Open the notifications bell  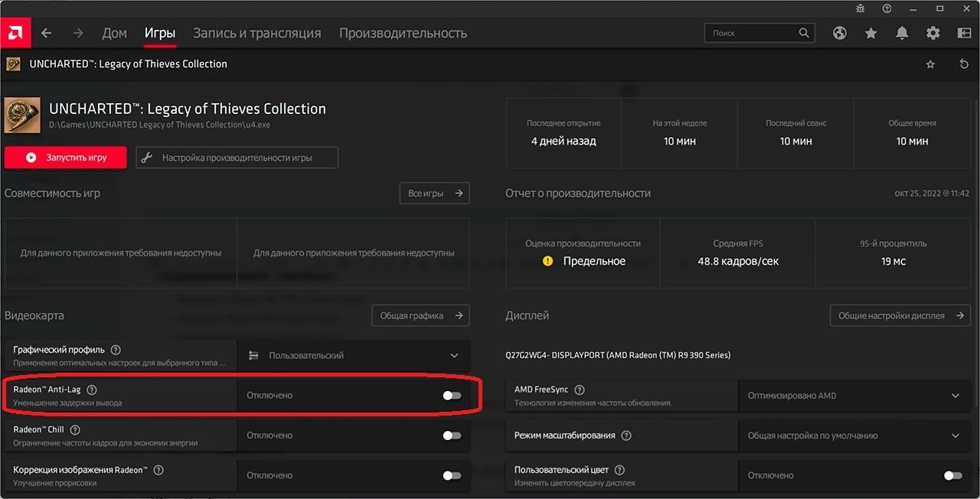902,33
